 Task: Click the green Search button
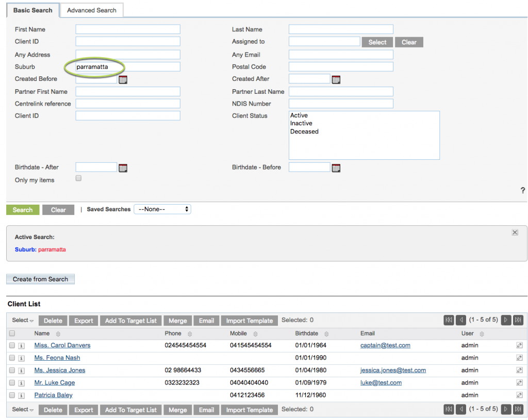[22, 210]
